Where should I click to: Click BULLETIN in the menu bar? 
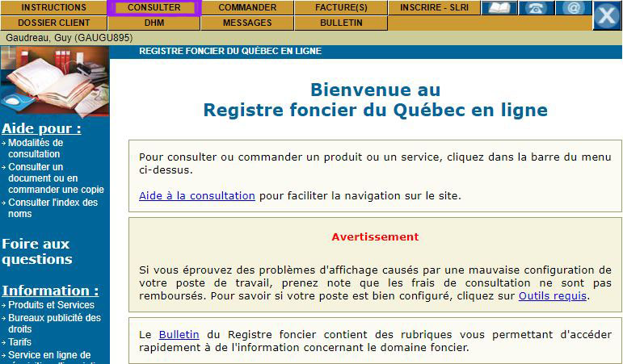click(x=341, y=23)
